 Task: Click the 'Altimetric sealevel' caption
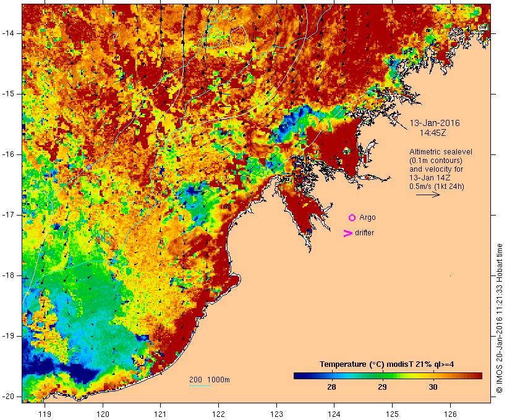tap(441, 152)
